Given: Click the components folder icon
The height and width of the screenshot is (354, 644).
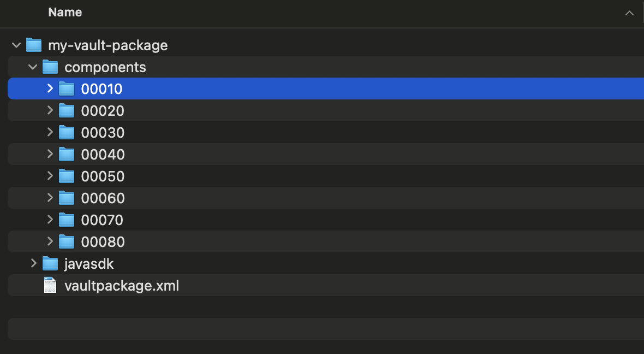Looking at the screenshot, I should (x=50, y=67).
